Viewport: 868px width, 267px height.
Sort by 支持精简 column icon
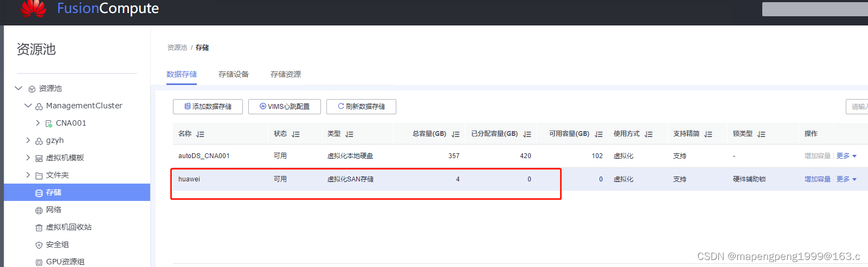708,134
